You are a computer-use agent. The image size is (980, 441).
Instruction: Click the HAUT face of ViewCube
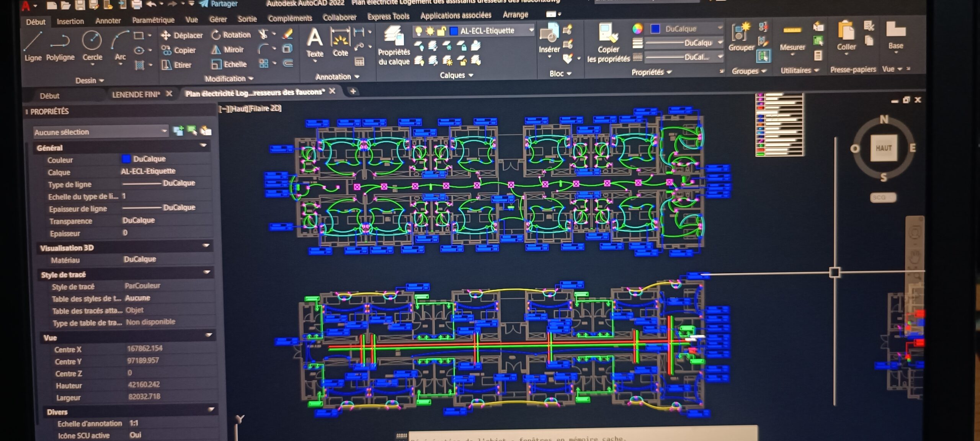[x=884, y=148]
